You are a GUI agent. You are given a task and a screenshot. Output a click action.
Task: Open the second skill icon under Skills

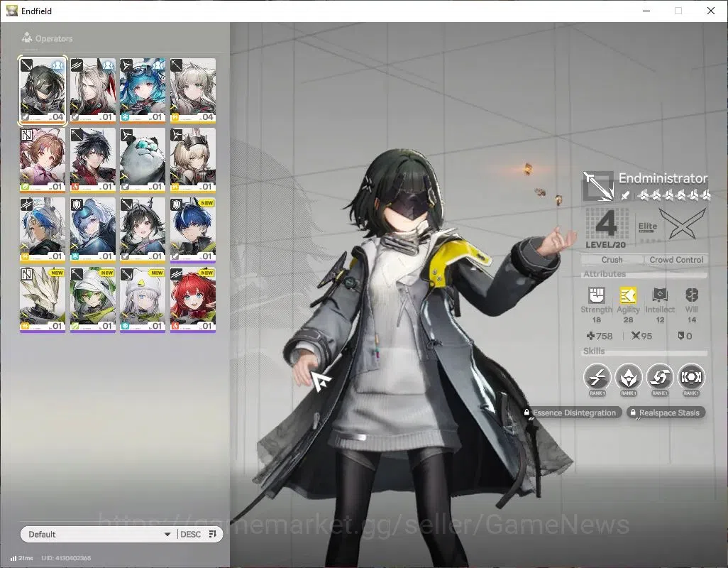[x=628, y=377]
